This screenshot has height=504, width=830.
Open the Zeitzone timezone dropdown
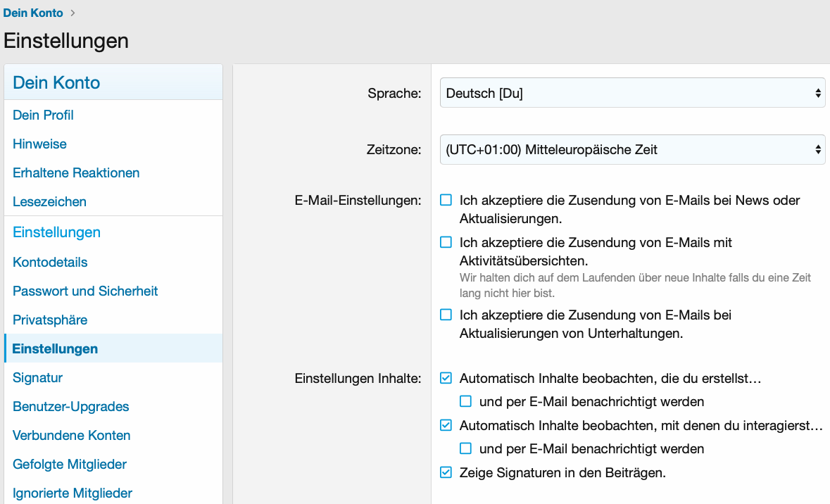coord(631,149)
